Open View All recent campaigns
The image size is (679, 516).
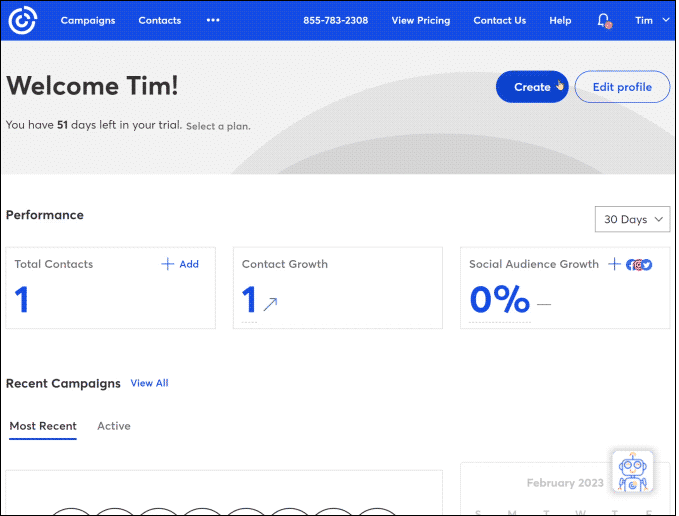click(149, 383)
